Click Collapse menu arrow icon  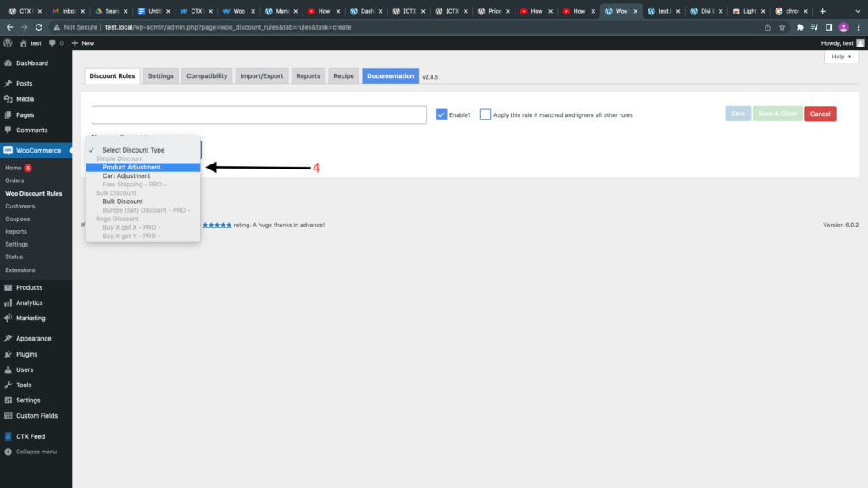[x=8, y=452]
